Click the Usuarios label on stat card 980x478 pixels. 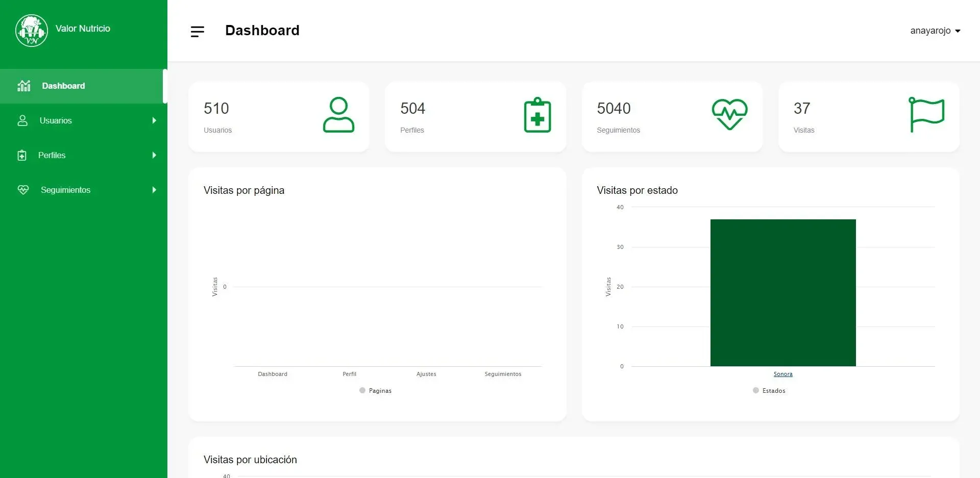pos(217,130)
